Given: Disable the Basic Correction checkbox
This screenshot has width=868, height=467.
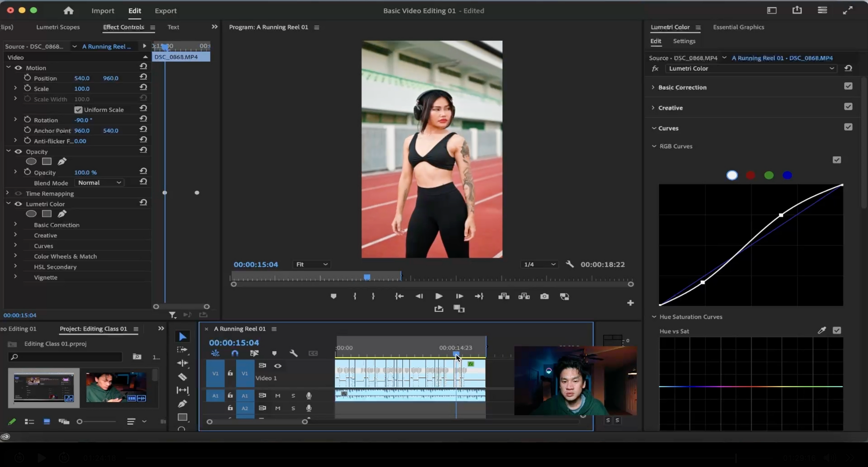Looking at the screenshot, I should [848, 87].
